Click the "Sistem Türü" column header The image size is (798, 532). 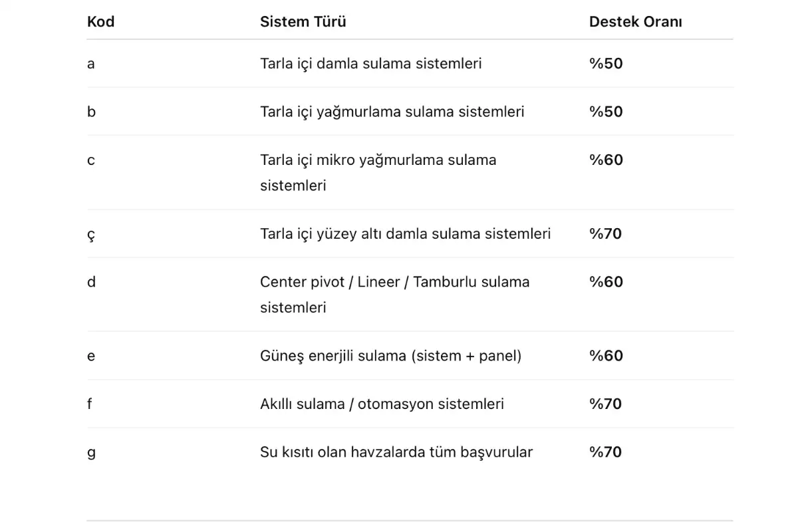tap(303, 22)
